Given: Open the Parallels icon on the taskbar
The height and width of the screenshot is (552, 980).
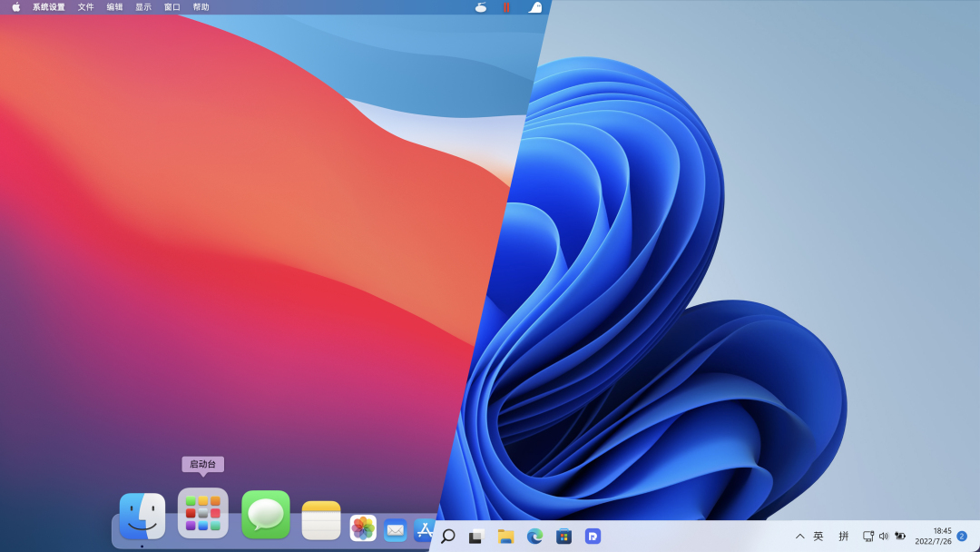Looking at the screenshot, I should (594, 536).
